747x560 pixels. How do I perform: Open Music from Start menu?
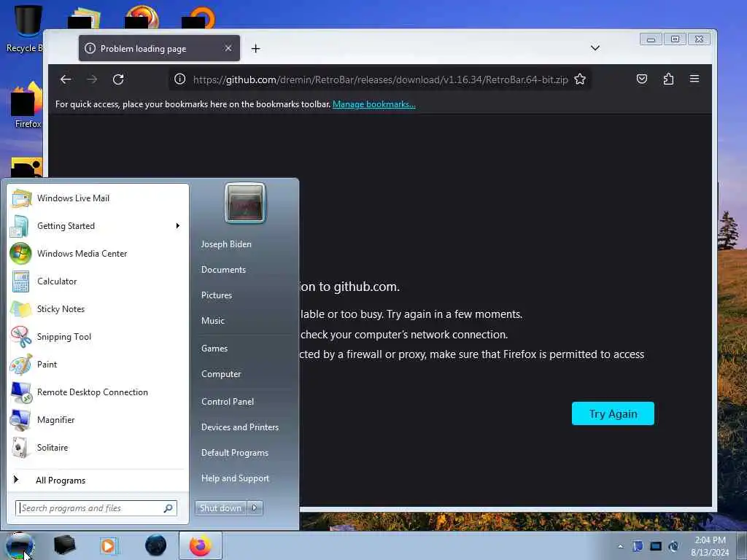pyautogui.click(x=213, y=321)
